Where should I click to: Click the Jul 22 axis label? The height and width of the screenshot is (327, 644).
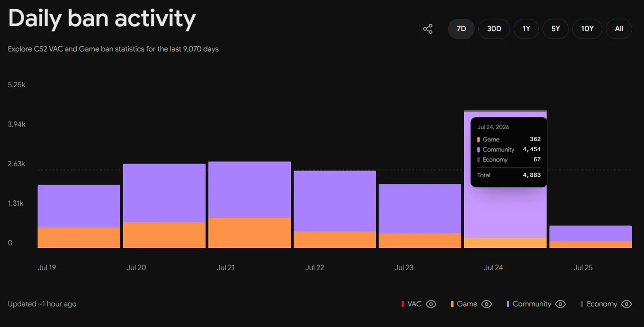315,268
